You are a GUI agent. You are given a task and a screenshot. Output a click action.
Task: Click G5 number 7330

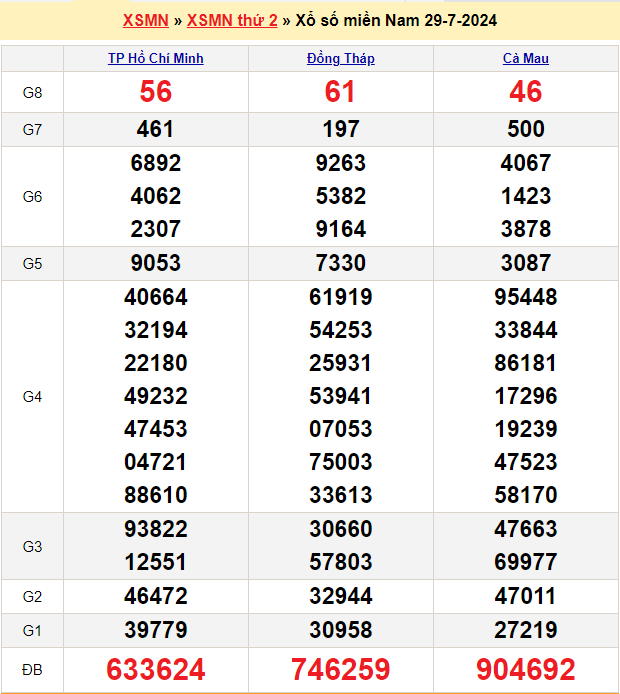point(341,263)
